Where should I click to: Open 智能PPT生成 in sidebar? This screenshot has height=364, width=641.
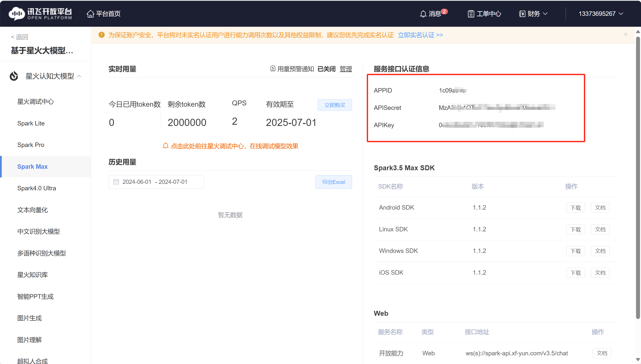point(35,296)
